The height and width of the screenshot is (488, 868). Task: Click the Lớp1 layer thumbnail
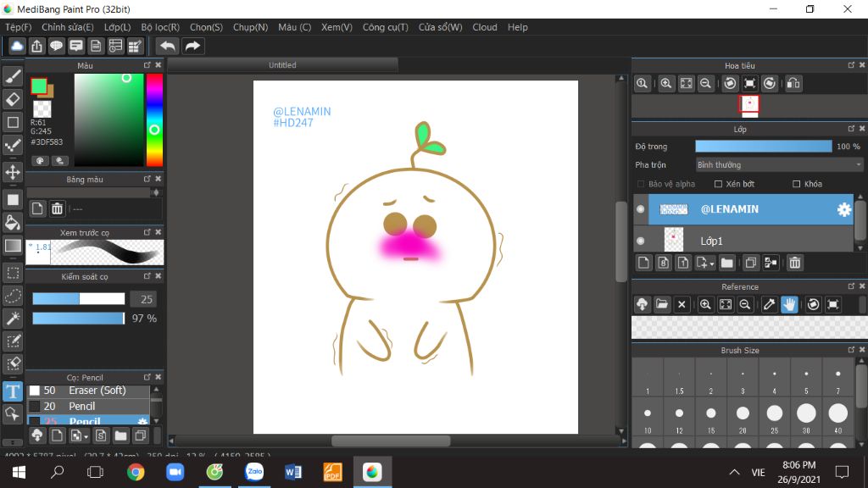[x=674, y=240]
